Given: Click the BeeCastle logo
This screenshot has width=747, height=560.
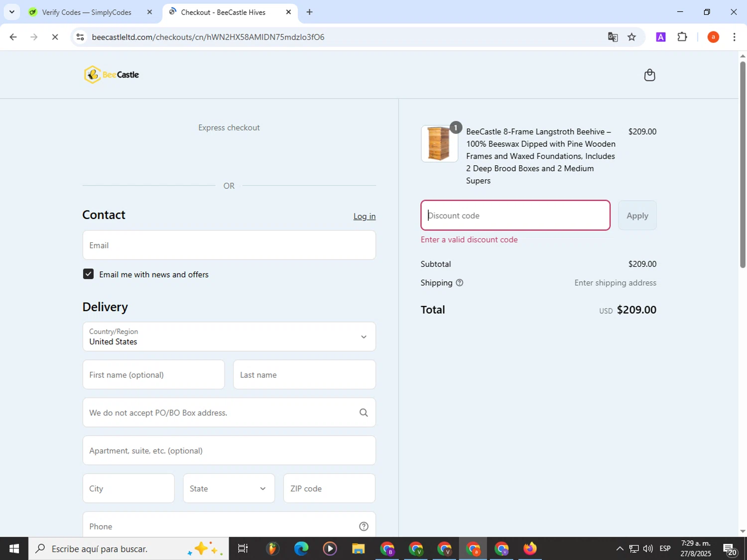Looking at the screenshot, I should tap(112, 75).
